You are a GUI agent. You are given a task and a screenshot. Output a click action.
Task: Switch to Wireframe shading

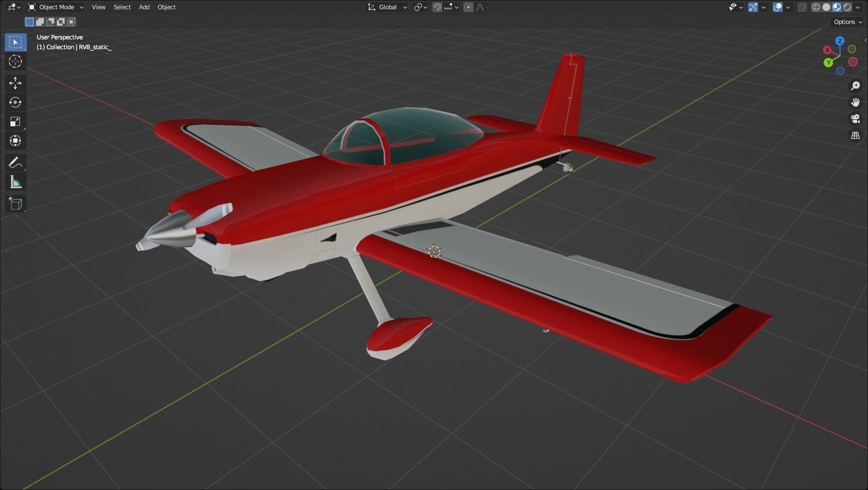point(816,7)
